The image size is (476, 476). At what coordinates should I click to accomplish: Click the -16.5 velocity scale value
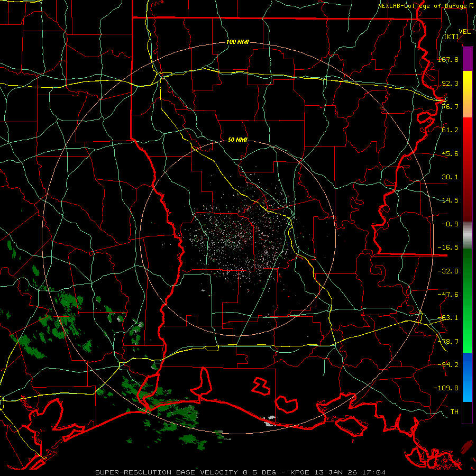448,248
